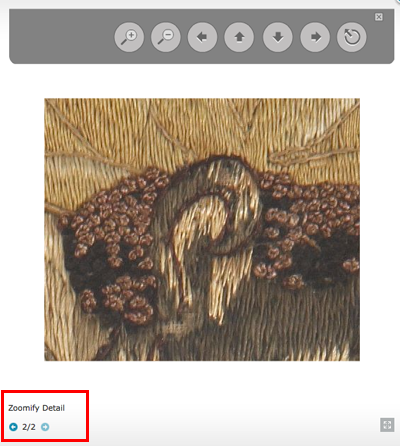Pan the image down

[x=278, y=37]
